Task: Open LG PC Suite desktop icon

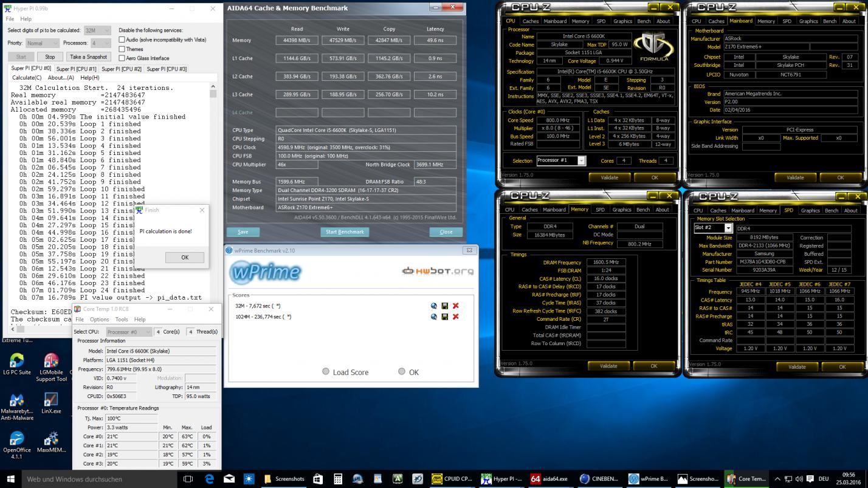Action: (16, 365)
